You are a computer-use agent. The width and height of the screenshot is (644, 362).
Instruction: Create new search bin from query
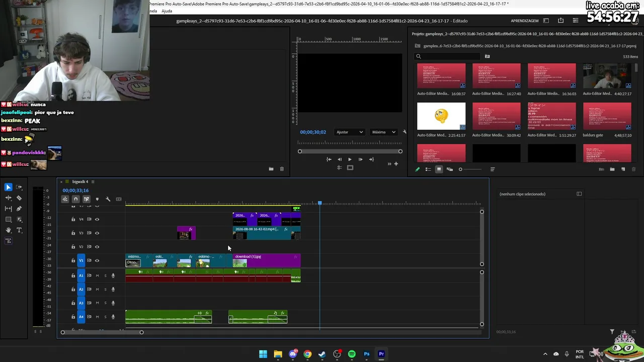[x=487, y=56]
